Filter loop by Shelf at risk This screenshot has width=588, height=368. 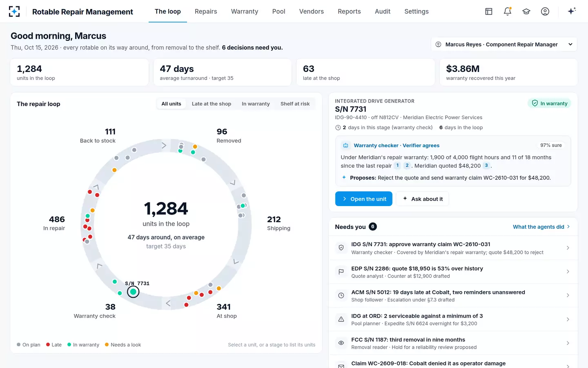(x=295, y=104)
